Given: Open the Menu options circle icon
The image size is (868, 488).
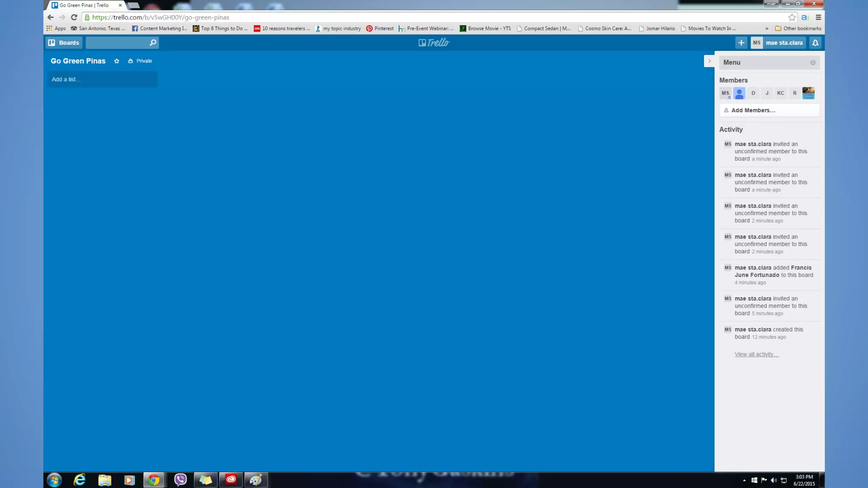Looking at the screenshot, I should pos(812,63).
